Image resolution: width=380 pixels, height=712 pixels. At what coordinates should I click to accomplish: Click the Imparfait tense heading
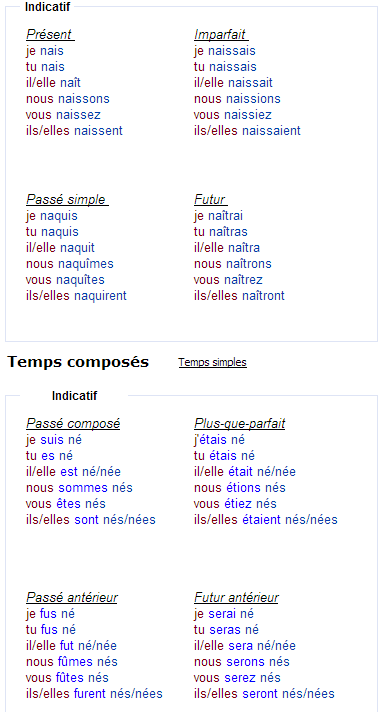221,35
